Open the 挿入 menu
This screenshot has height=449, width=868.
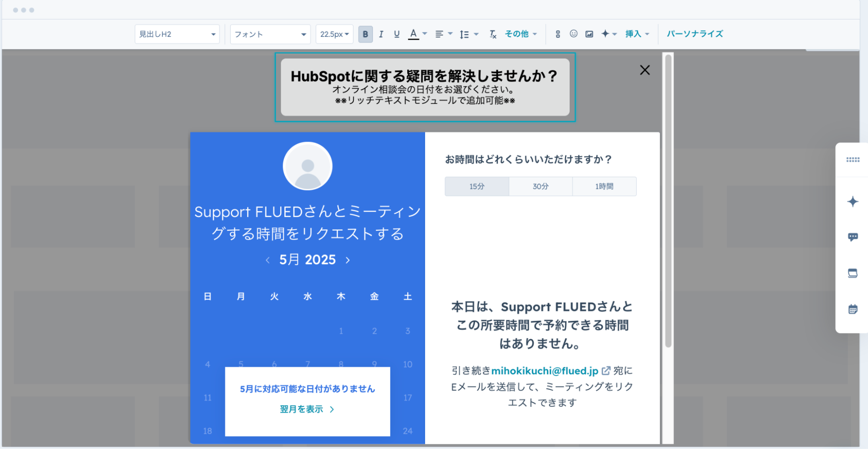(x=637, y=33)
